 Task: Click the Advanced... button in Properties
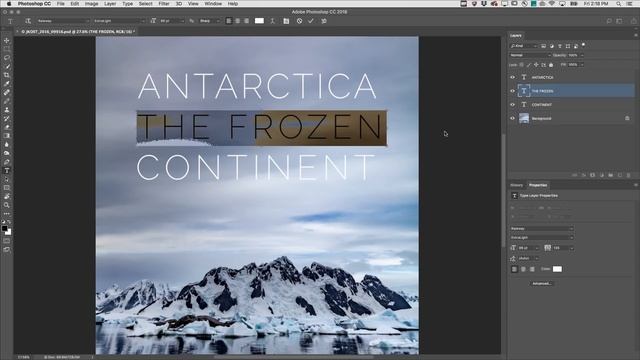point(542,283)
